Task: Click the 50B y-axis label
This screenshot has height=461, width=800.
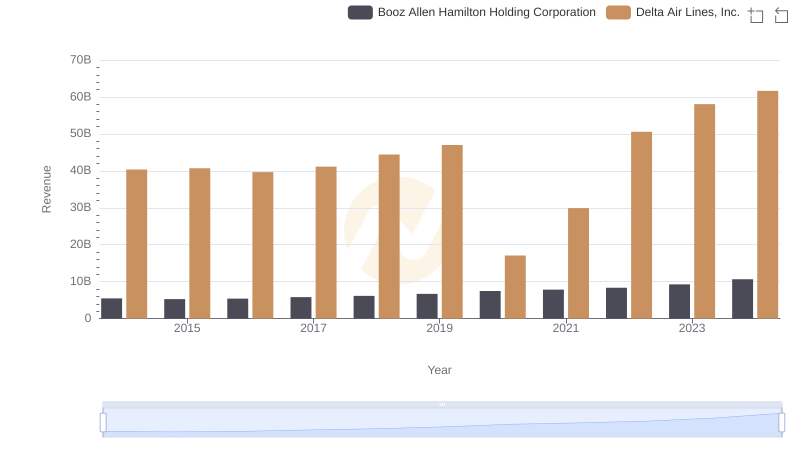Action: click(x=81, y=134)
